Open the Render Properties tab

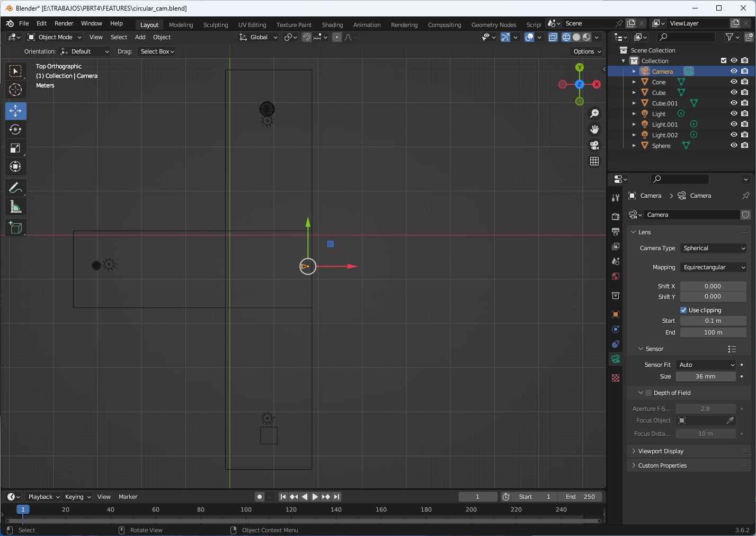[x=615, y=216]
